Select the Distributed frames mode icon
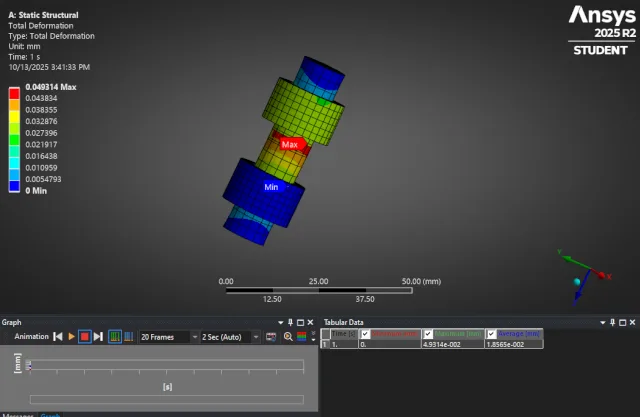 [x=115, y=337]
